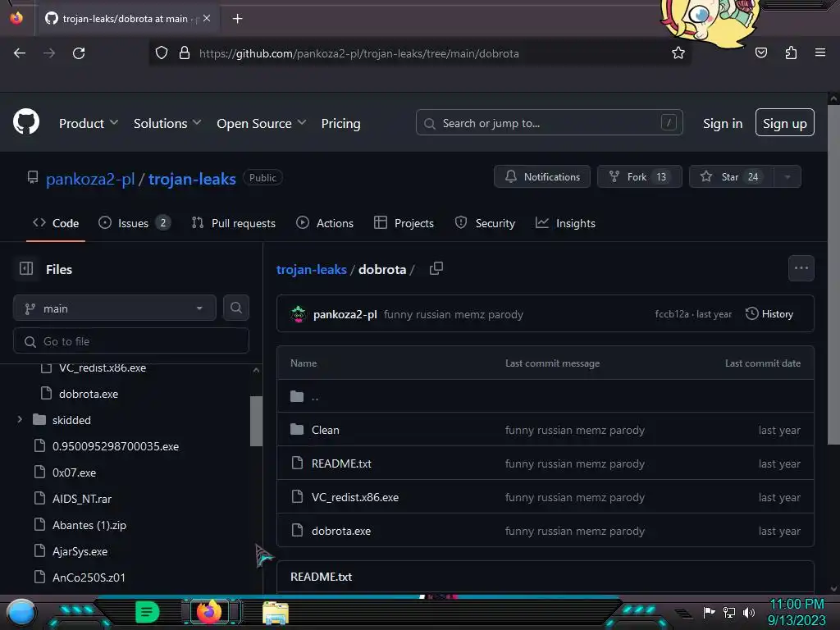This screenshot has height=630, width=840.
Task: Select AIDS_NT.rar in the file tree
Action: click(82, 499)
